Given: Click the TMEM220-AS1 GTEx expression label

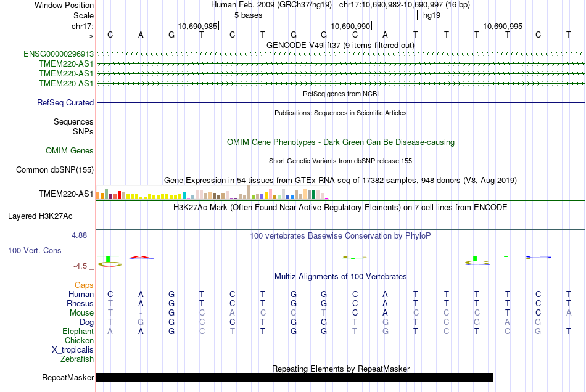Looking at the screenshot, I should pos(66,194).
